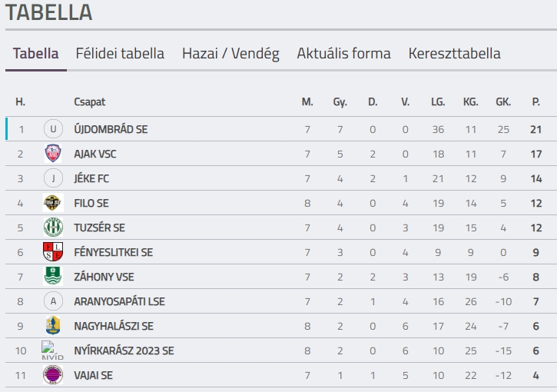Image resolution: width=557 pixels, height=392 pixels.
Task: Click the Ajak VSC club crest
Action: [53, 154]
